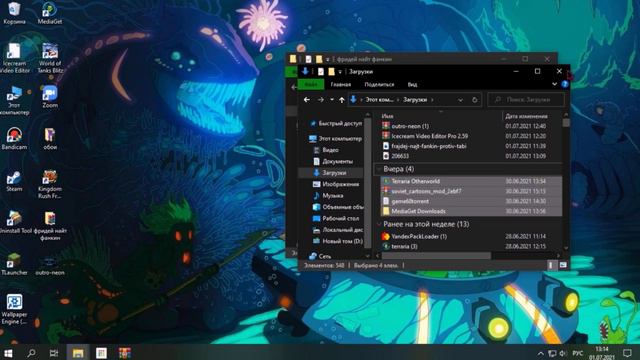Open the Windows Start menu
The image size is (640, 360).
point(8,353)
